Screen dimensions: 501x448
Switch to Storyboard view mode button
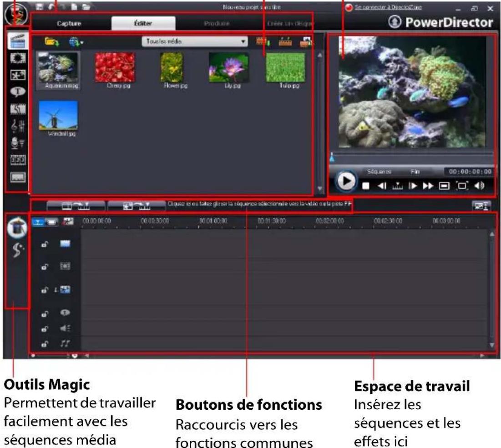[x=51, y=222]
